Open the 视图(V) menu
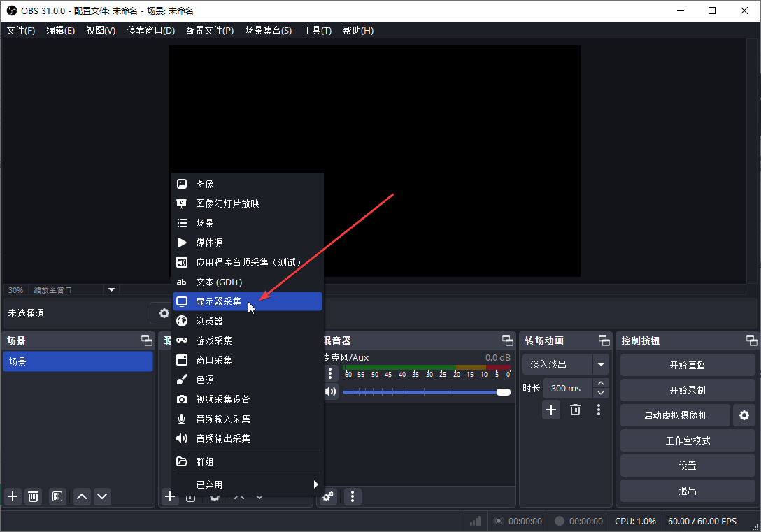The height and width of the screenshot is (532, 761). pyautogui.click(x=101, y=31)
